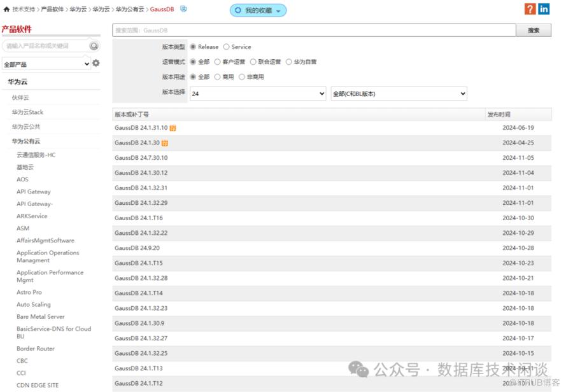
Task: Select the 客户运营 operation mode radio
Action: (x=217, y=62)
